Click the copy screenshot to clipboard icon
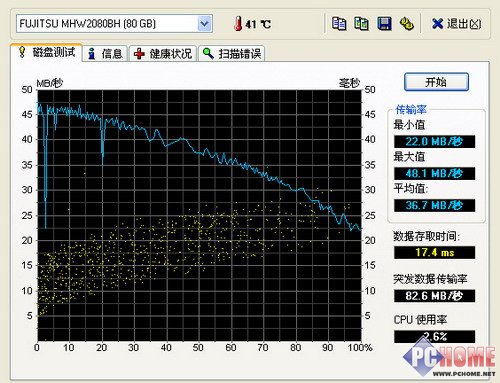 pyautogui.click(x=361, y=24)
